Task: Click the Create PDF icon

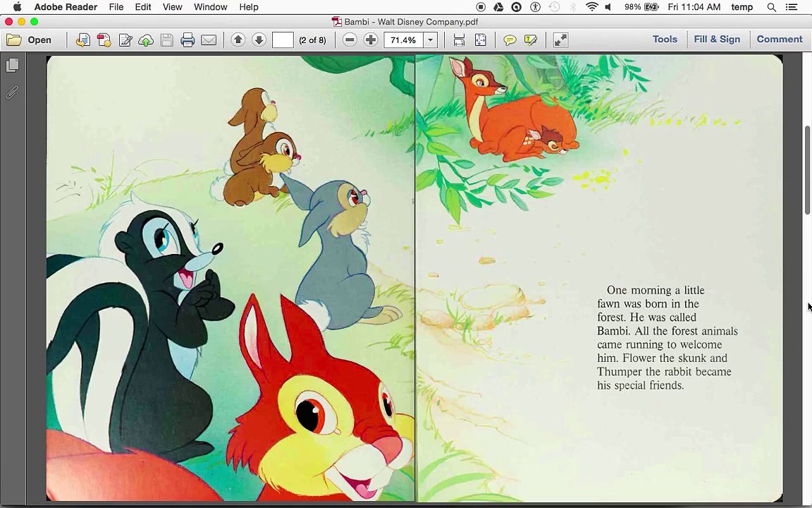Action: pyautogui.click(x=104, y=40)
